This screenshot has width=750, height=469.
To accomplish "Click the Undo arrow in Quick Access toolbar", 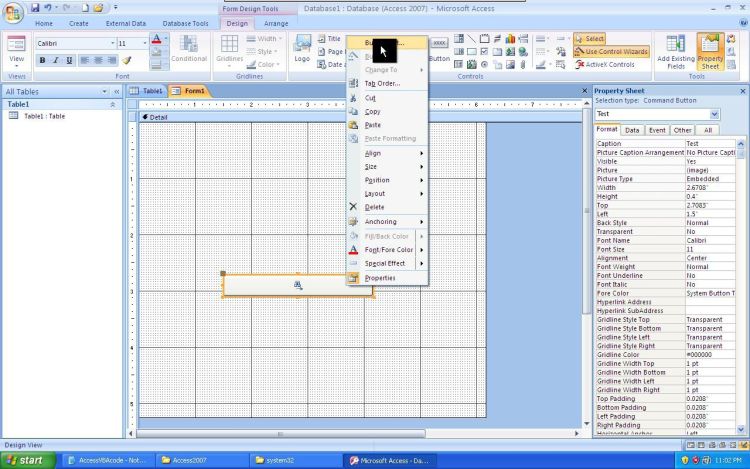I will [48, 8].
